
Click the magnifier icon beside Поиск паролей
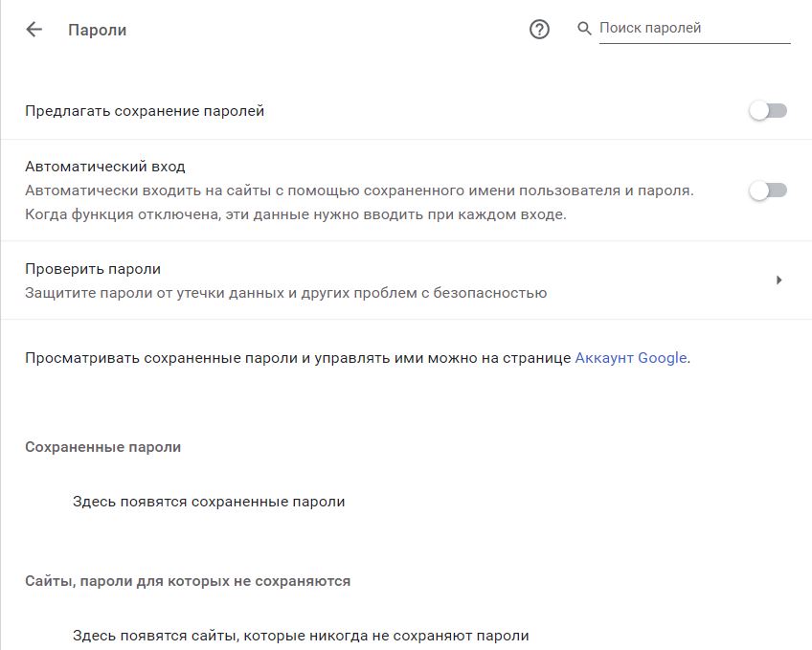(584, 29)
